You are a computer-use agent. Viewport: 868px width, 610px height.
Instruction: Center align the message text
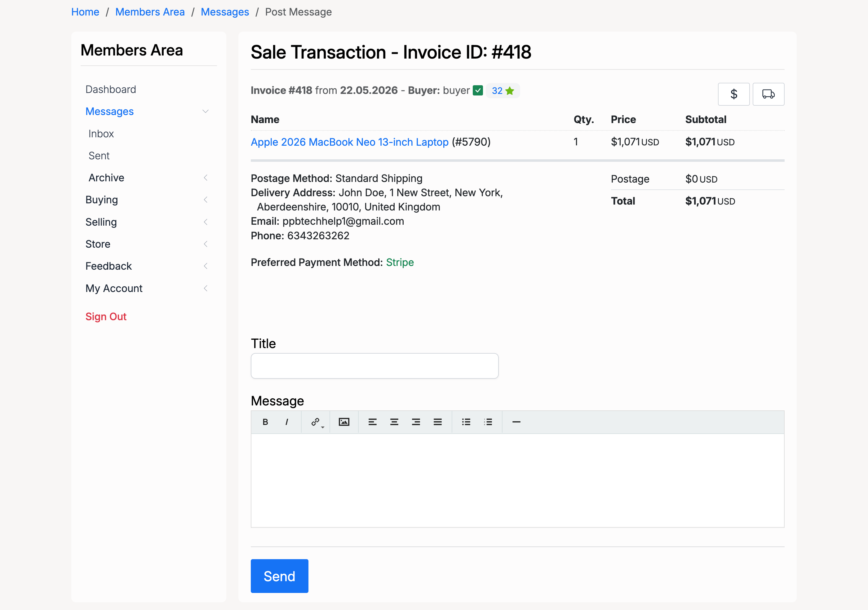pos(394,422)
